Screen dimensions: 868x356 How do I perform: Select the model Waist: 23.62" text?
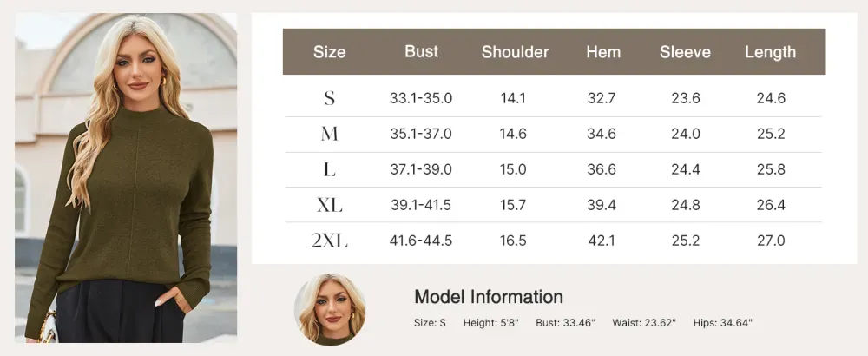click(644, 323)
